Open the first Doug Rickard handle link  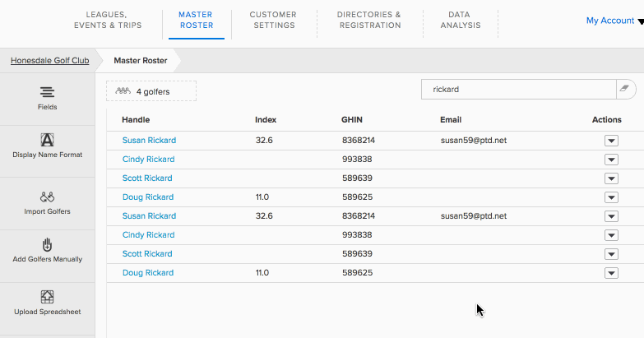148,197
